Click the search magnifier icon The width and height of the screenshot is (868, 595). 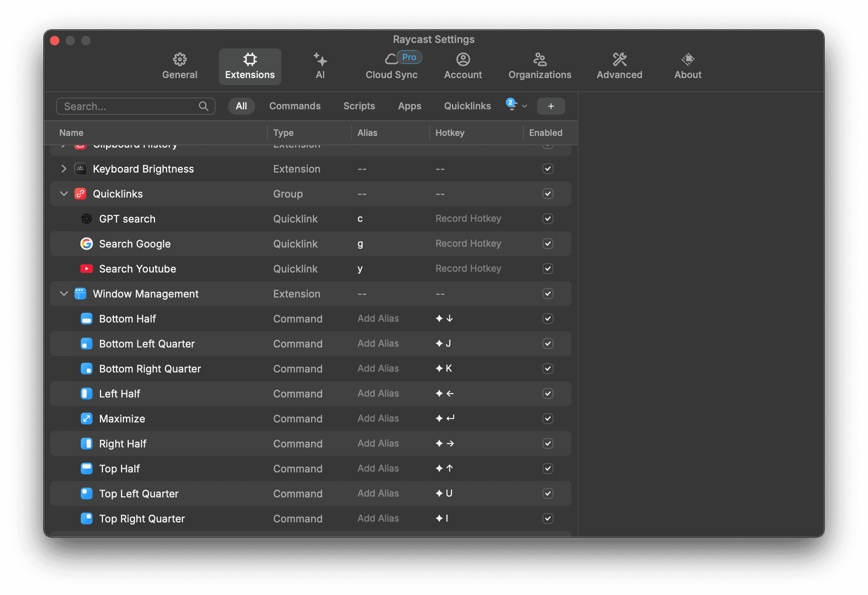click(x=203, y=106)
